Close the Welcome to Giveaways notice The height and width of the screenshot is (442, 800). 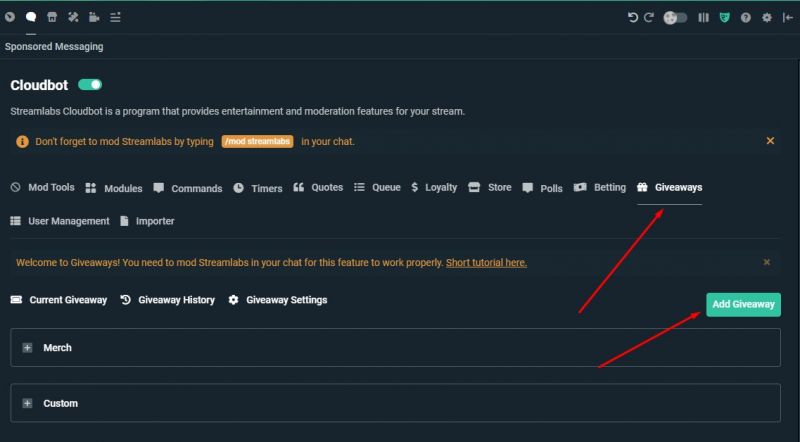pyautogui.click(x=766, y=262)
